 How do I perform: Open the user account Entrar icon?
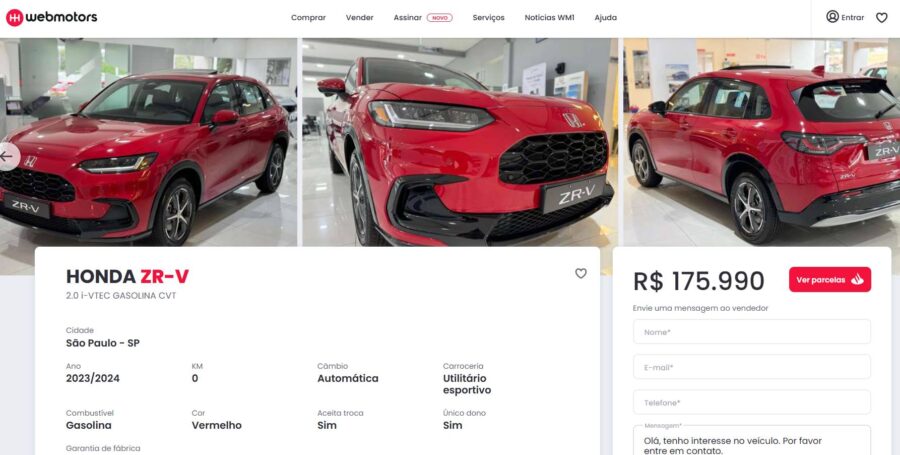coord(832,17)
